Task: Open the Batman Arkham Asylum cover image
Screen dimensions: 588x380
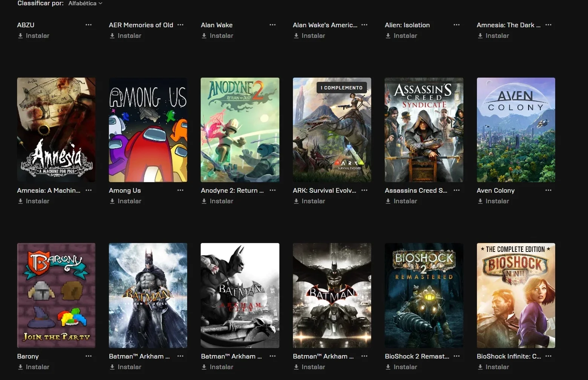Action: [x=148, y=296]
